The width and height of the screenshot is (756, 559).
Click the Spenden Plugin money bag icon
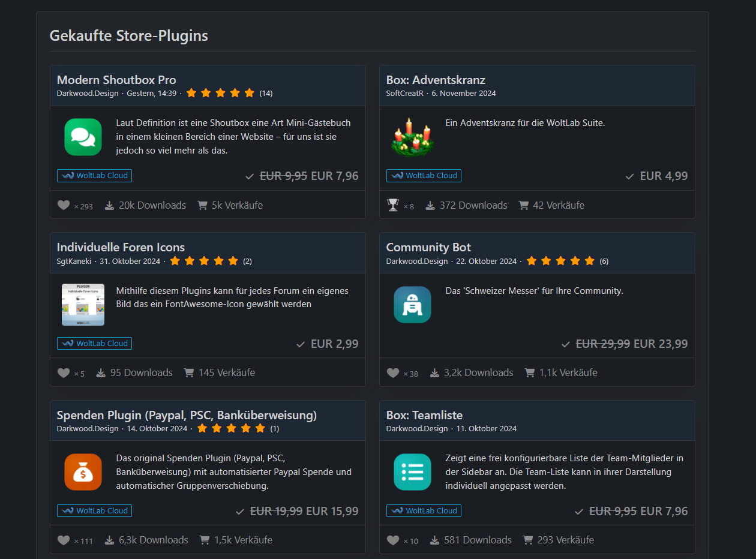83,472
